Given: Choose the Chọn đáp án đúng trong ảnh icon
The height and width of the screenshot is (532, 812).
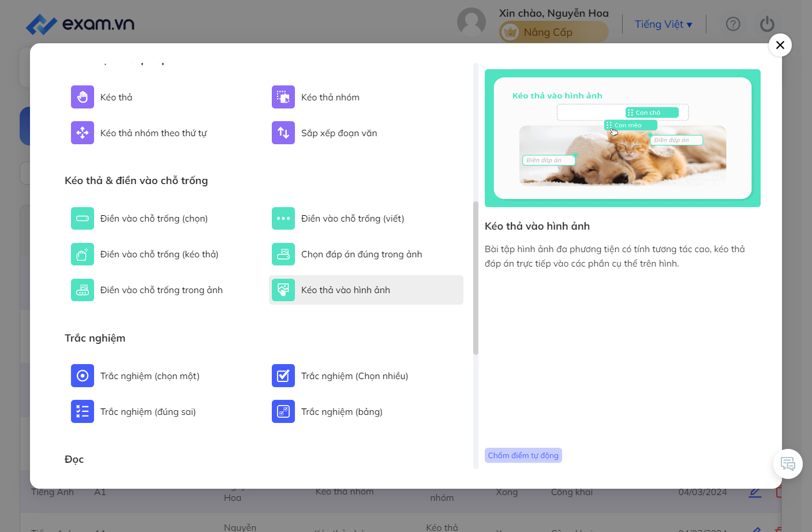Looking at the screenshot, I should coord(283,254).
